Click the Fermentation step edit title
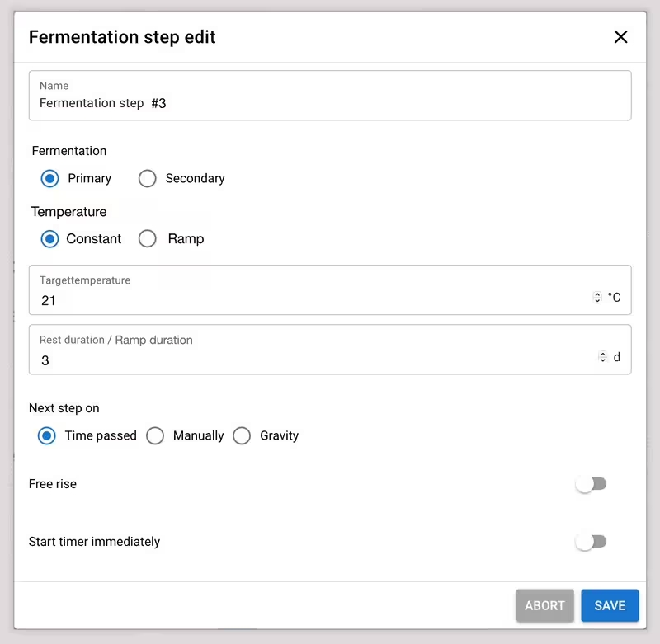Screen dimensions: 660x644 (122, 37)
